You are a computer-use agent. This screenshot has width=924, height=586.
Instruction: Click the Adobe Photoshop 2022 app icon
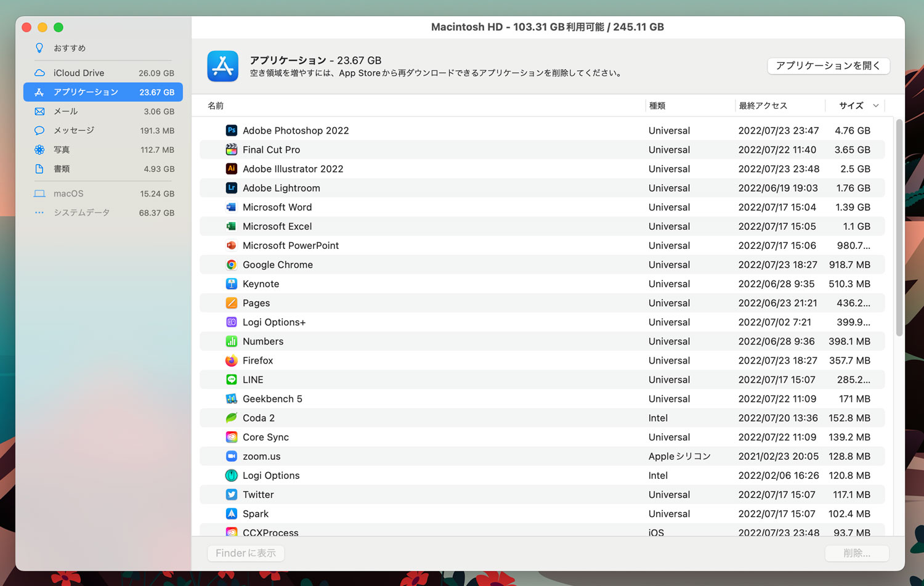(x=232, y=131)
